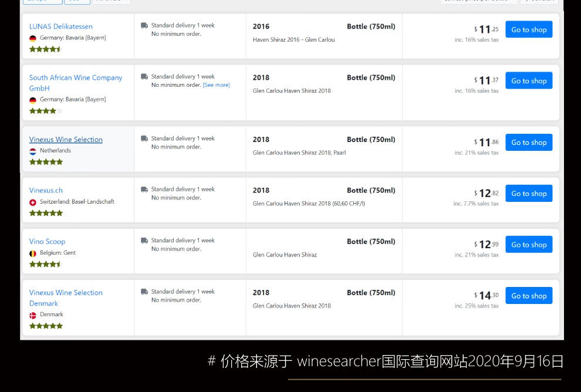
Task: Go to shop for $11.37 offer
Action: 529,81
